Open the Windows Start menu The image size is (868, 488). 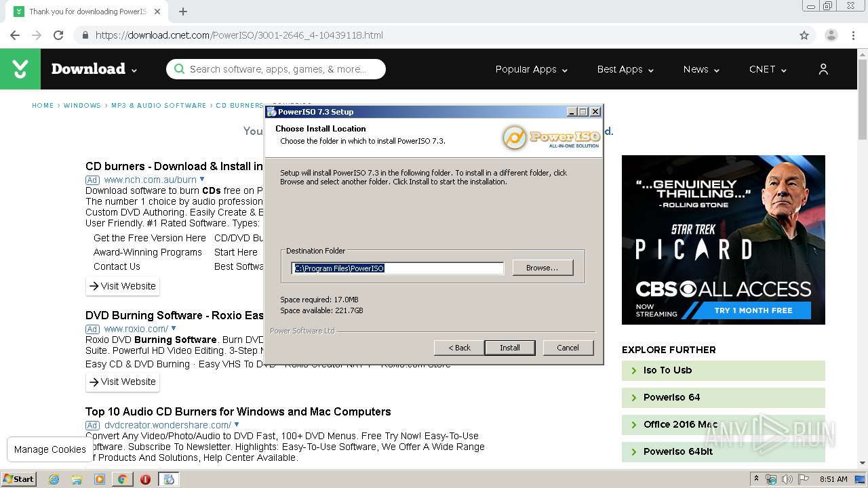coord(19,479)
